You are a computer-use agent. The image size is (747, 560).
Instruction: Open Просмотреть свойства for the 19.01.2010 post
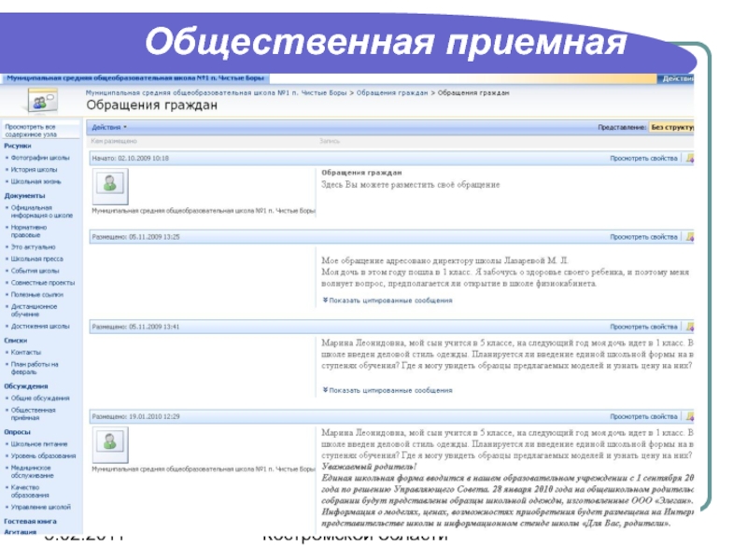[x=643, y=416]
